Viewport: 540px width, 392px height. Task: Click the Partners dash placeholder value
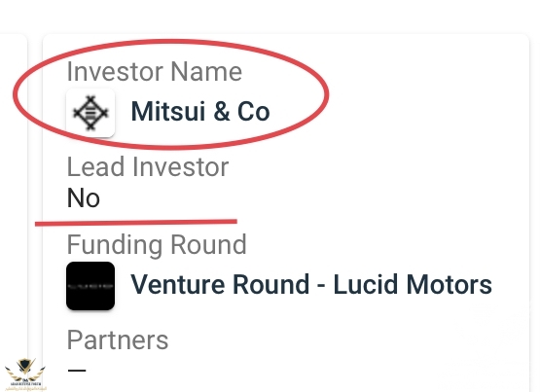coord(77,371)
